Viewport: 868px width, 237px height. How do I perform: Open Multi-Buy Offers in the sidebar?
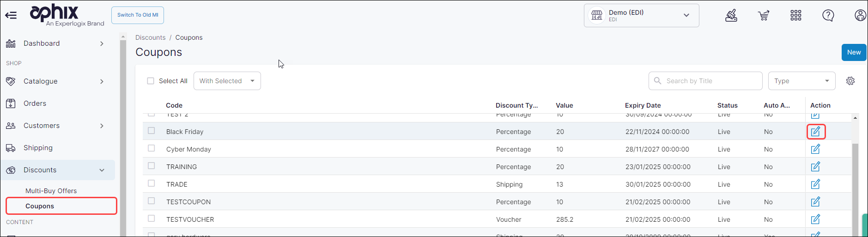point(51,191)
